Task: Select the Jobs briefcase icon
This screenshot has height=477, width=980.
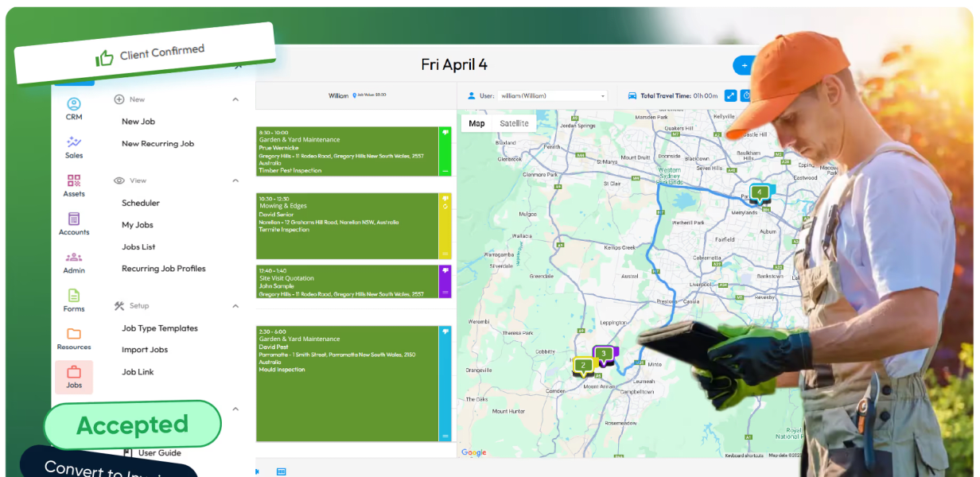Action: [74, 372]
